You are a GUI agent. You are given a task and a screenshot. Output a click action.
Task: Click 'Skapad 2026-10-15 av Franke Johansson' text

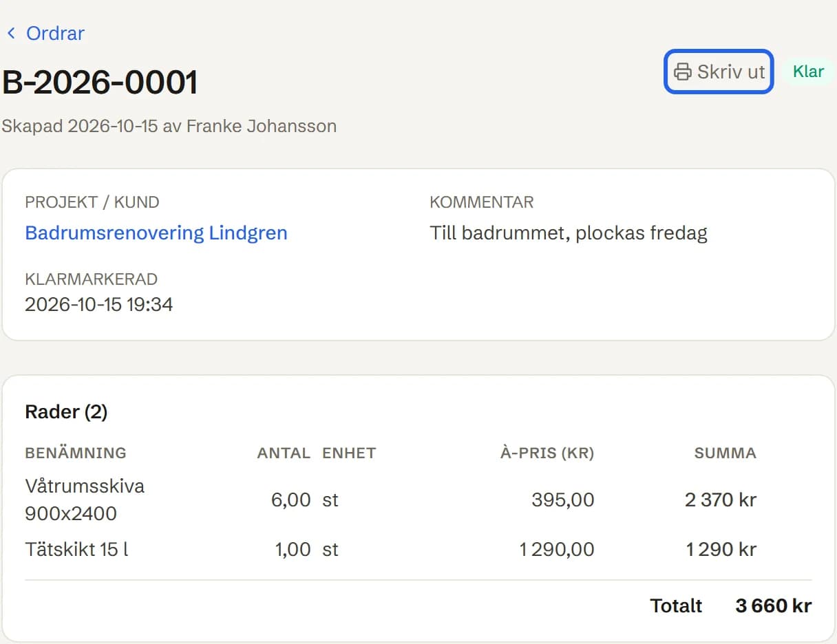[x=169, y=126]
